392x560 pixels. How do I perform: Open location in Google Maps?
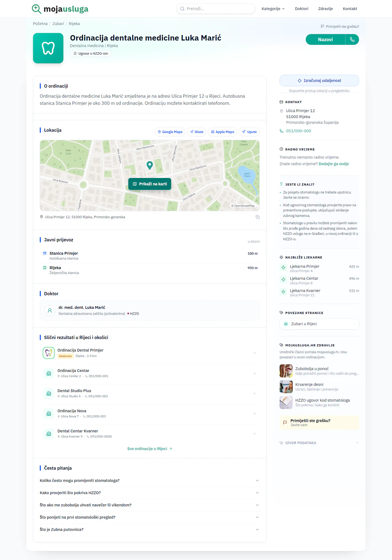[170, 132]
